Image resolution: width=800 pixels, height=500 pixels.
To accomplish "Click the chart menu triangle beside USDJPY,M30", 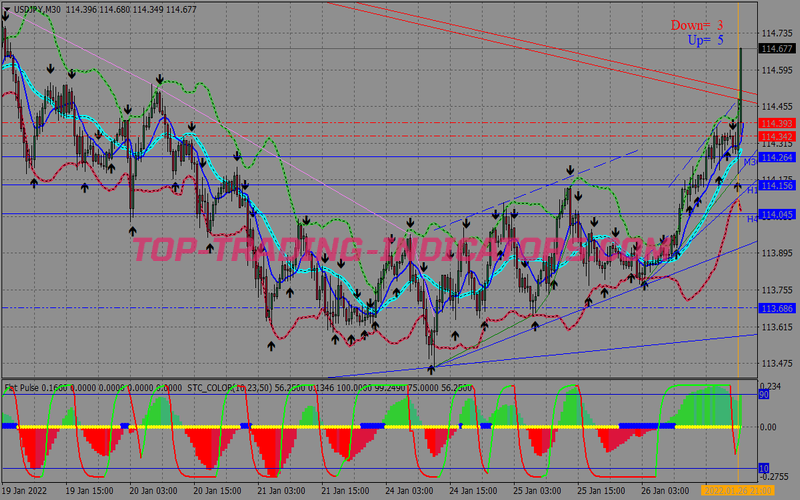I will click(x=7, y=9).
